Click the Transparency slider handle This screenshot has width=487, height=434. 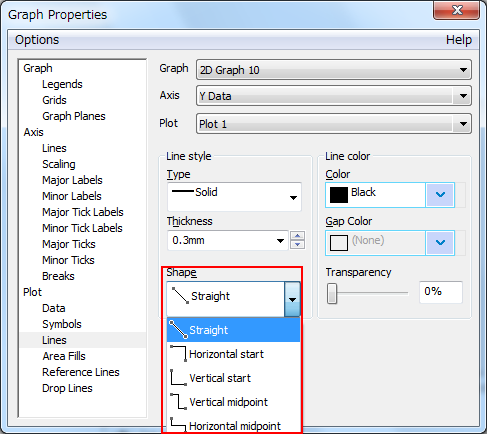(x=332, y=294)
